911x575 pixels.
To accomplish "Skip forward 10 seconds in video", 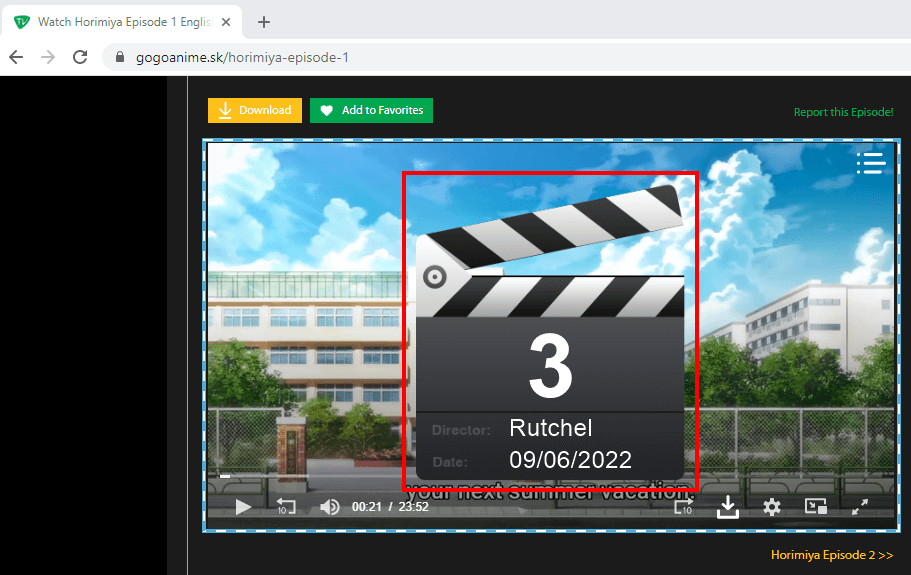I will [684, 506].
